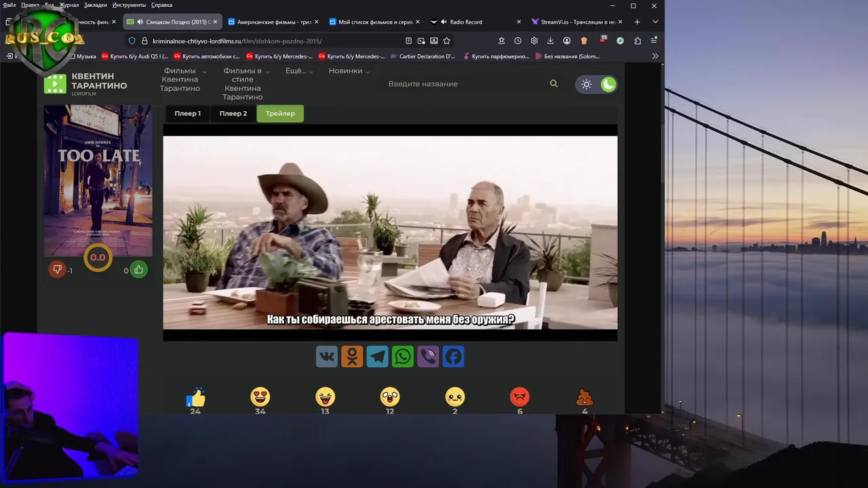Screen dimensions: 868x488
Task: Click the trailer video frame
Action: [x=390, y=232]
